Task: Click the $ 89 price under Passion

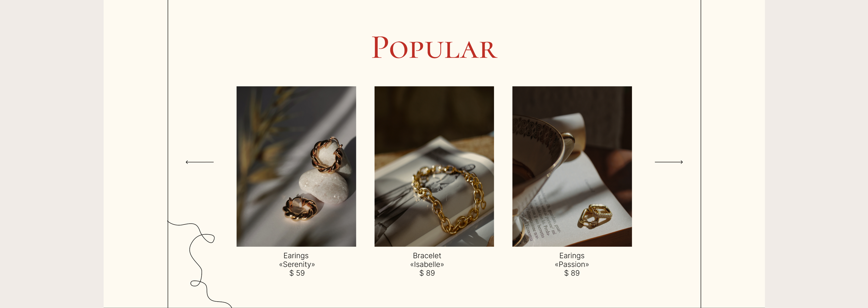Action: click(x=572, y=273)
